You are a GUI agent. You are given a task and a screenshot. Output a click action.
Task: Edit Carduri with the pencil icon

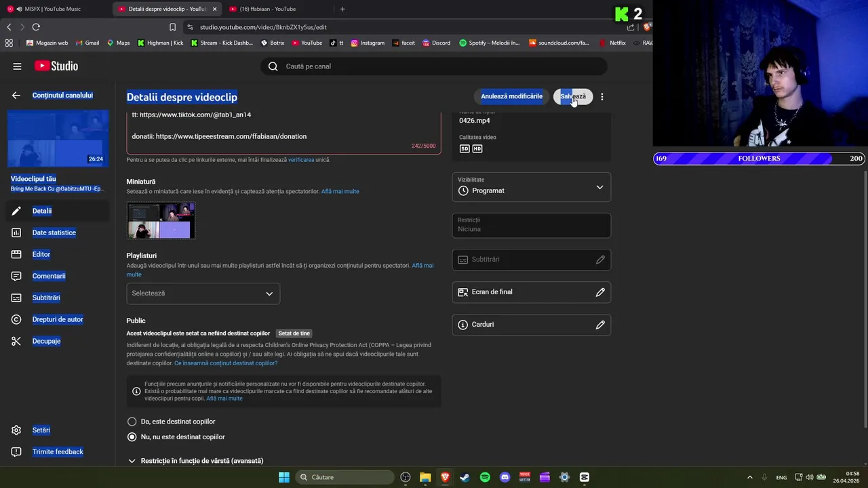[600, 325]
